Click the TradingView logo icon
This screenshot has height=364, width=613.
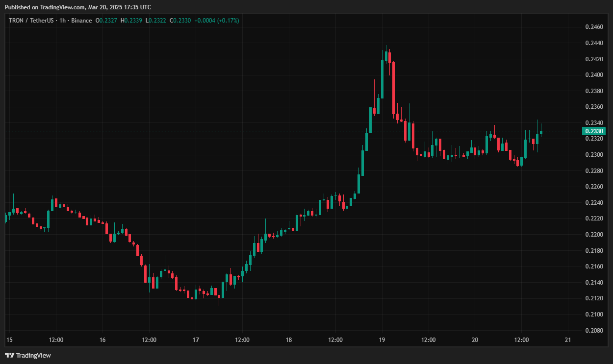9,355
